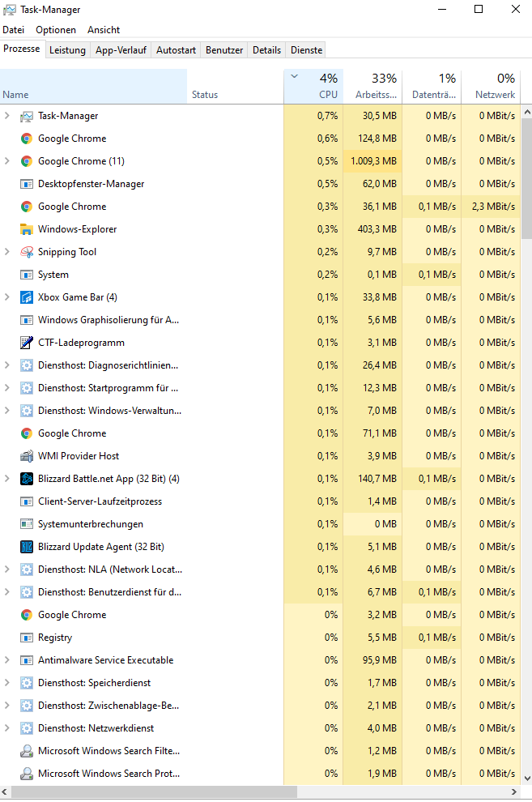Click the Microsoft Windows Search Filter icon
The image size is (532, 802).
point(27,751)
